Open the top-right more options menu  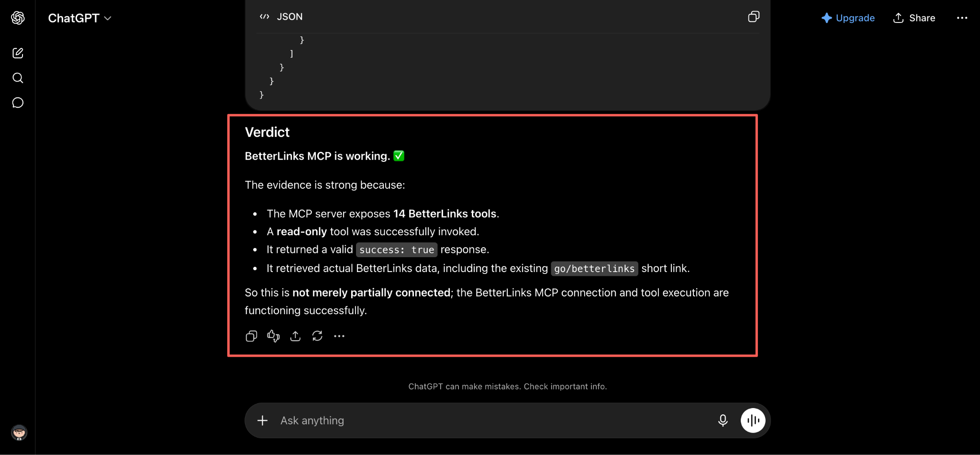point(962,18)
